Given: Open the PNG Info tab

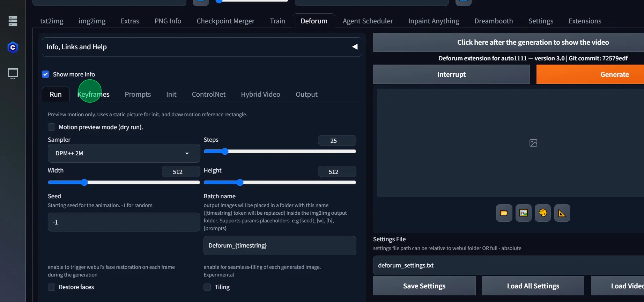Looking at the screenshot, I should point(168,21).
